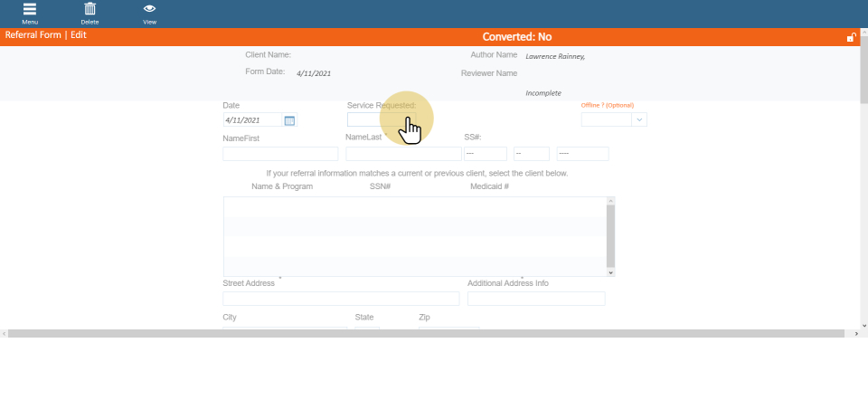Viewport: 868px width, 400px height.
Task: Select the middle SS# two-digit field
Action: coord(532,154)
